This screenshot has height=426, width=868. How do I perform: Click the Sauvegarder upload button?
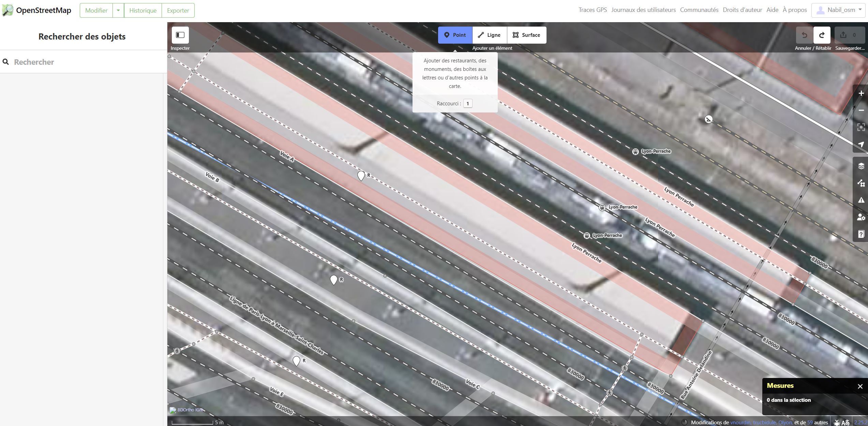[850, 35]
